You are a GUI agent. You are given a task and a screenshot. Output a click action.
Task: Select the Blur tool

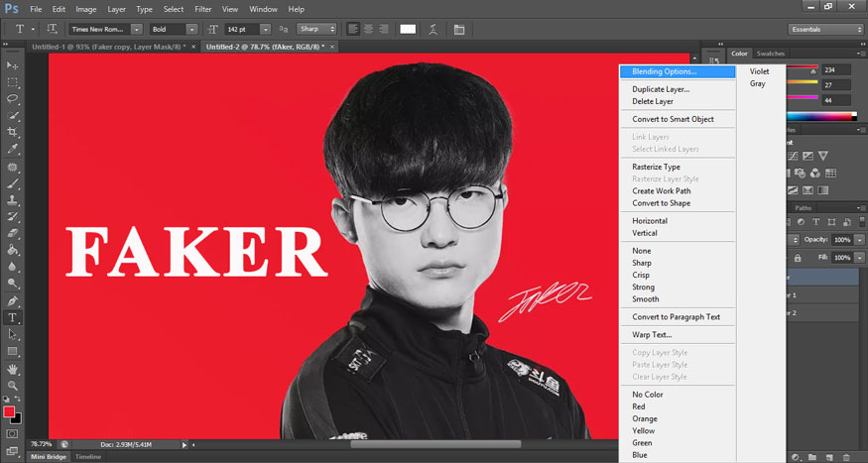pyautogui.click(x=12, y=267)
